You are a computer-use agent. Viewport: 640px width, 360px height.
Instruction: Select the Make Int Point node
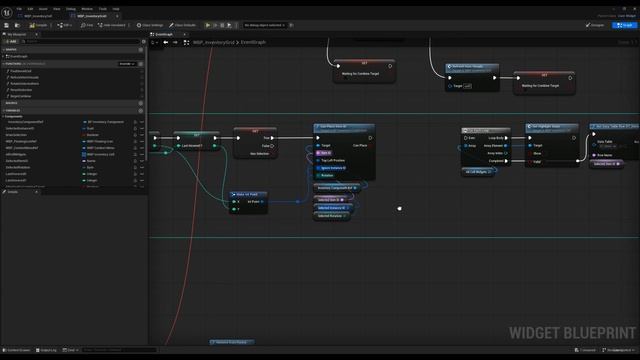pyautogui.click(x=249, y=202)
